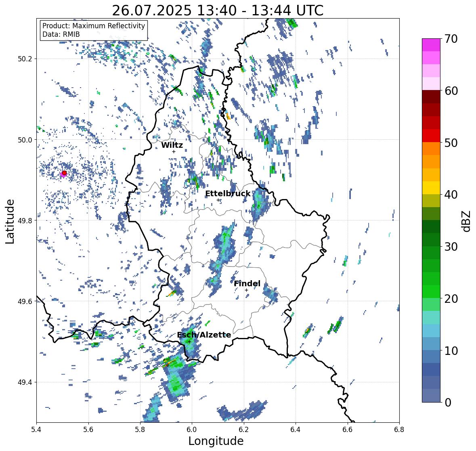Click the red radar site marker dot
Screen dimensions: 476x451
(x=64, y=173)
